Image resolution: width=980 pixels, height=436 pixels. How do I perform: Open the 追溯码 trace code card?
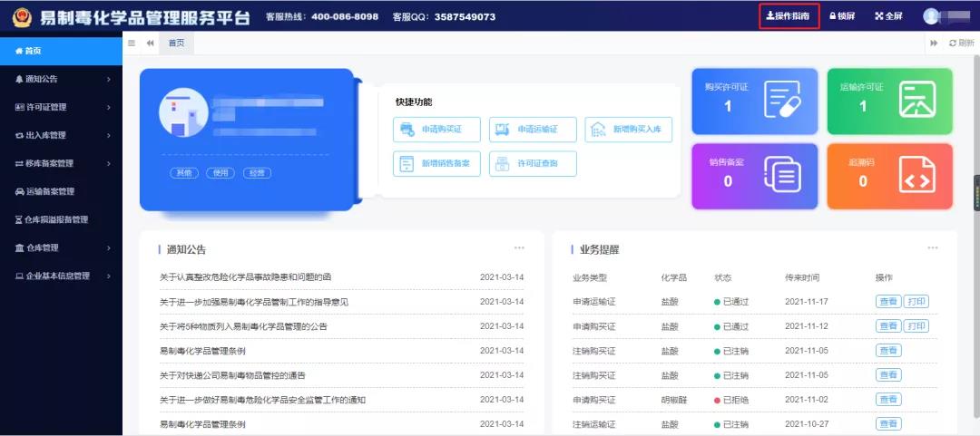pyautogui.click(x=879, y=176)
